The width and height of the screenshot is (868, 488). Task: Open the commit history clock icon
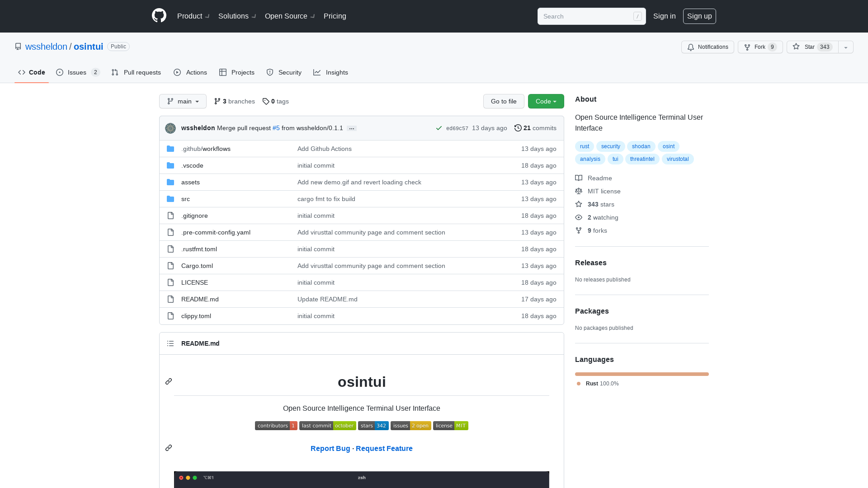(x=518, y=128)
